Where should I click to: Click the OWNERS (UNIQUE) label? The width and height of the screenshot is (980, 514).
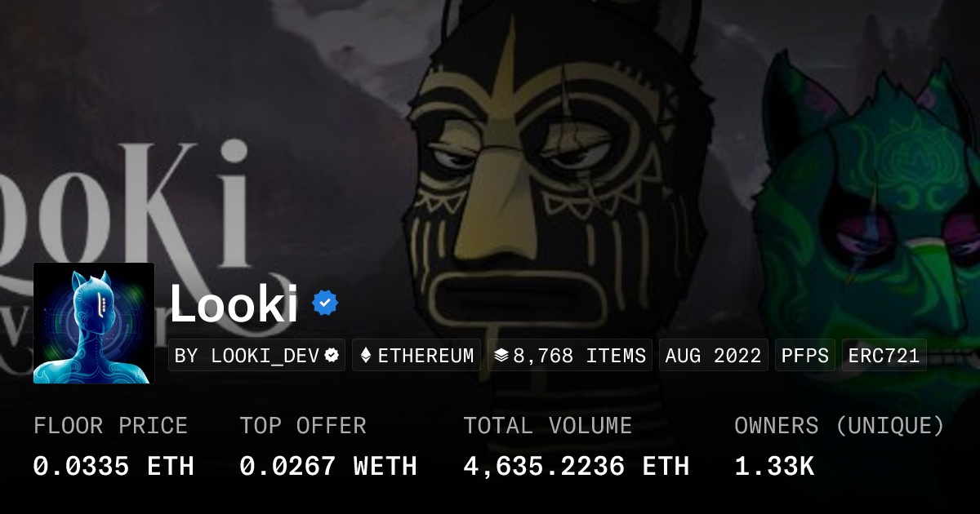(x=840, y=426)
